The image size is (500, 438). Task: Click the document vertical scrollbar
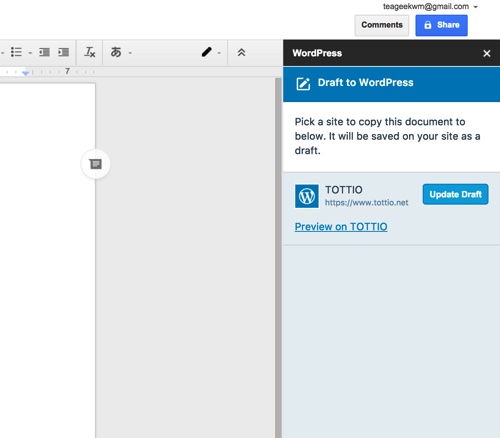pos(278,258)
